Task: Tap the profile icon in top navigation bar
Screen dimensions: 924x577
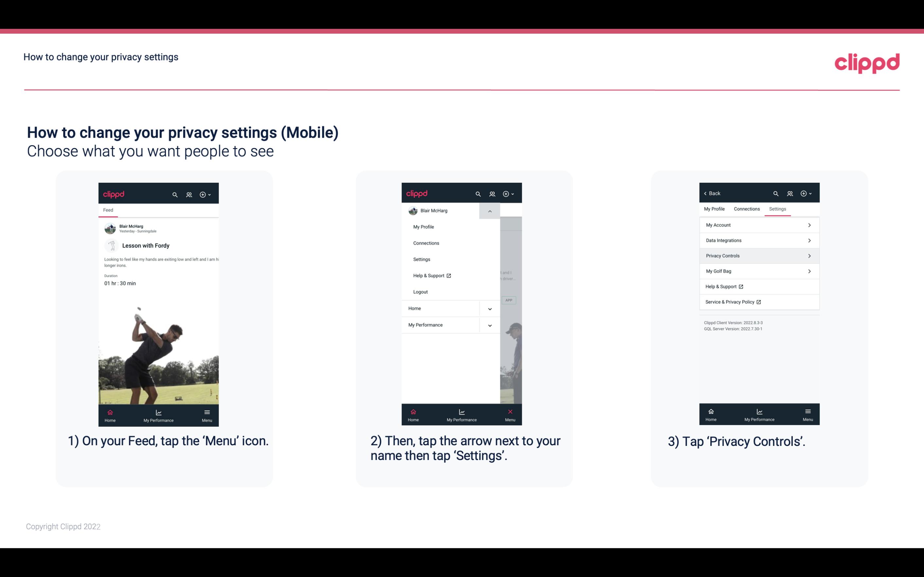Action: pos(188,194)
